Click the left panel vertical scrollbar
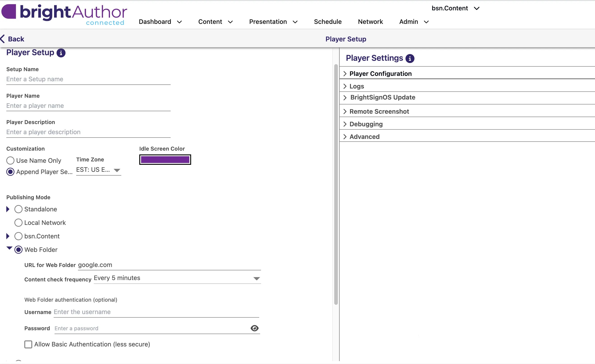The image size is (595, 364). [x=336, y=184]
